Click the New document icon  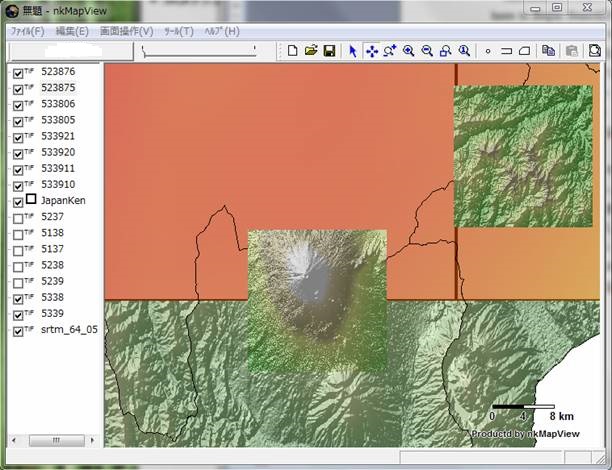point(292,51)
